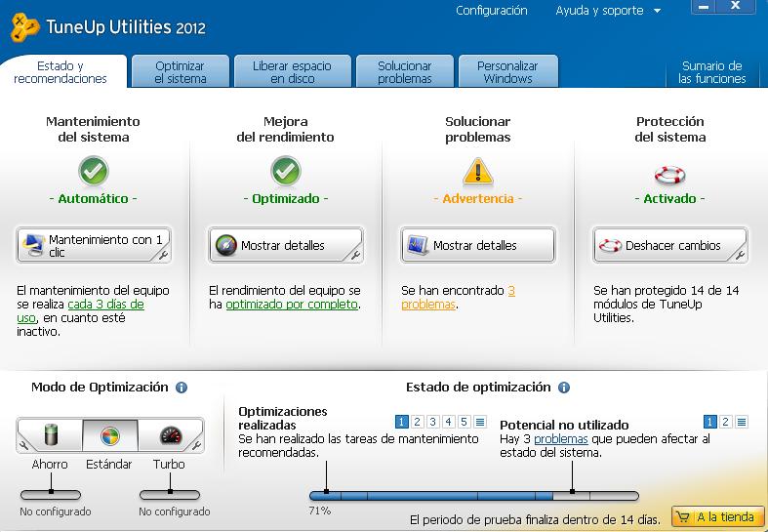The width and height of the screenshot is (768, 532).
Task: Switch to Optimizar el sistema tab
Action: point(181,72)
